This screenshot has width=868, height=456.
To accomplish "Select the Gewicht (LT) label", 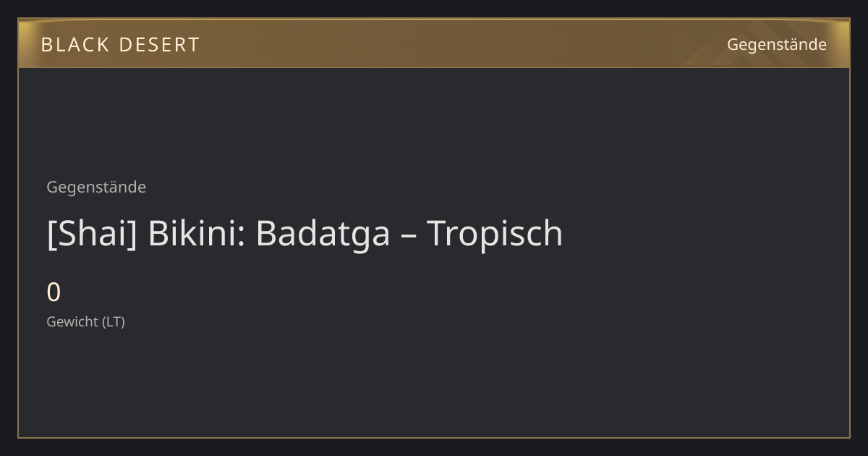I will [85, 322].
